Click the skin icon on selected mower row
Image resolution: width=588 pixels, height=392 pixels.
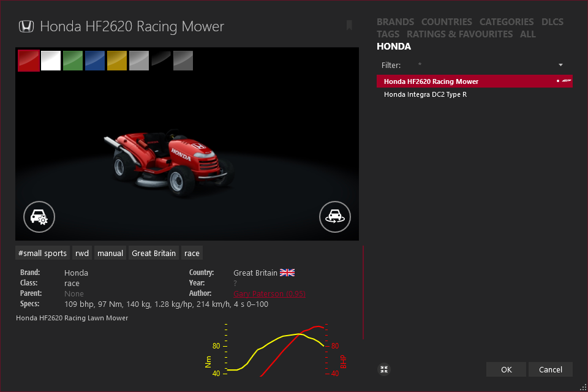567,81
